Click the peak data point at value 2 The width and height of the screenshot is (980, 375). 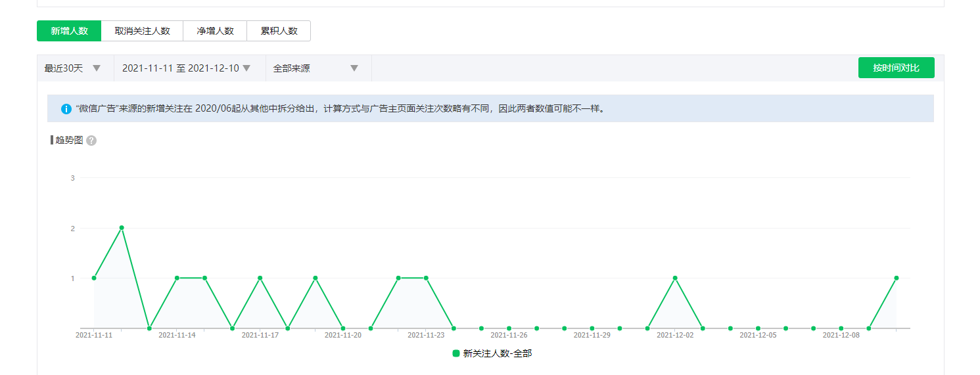pyautogui.click(x=122, y=228)
